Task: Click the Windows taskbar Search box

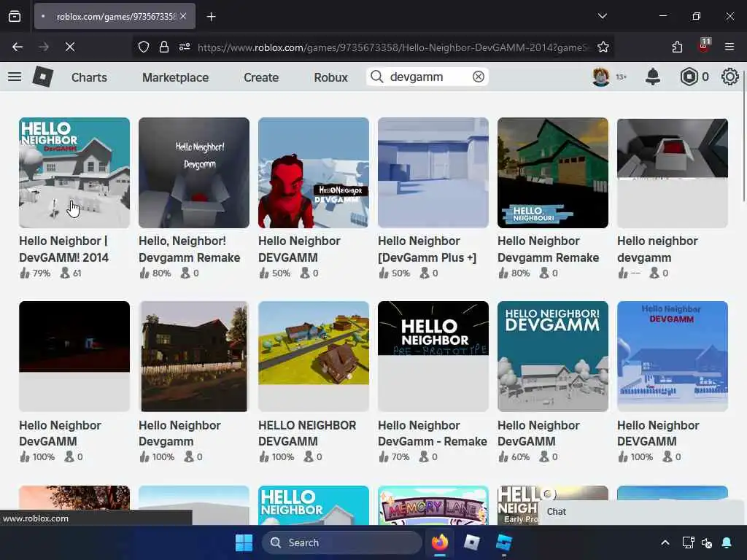Action: click(341, 542)
